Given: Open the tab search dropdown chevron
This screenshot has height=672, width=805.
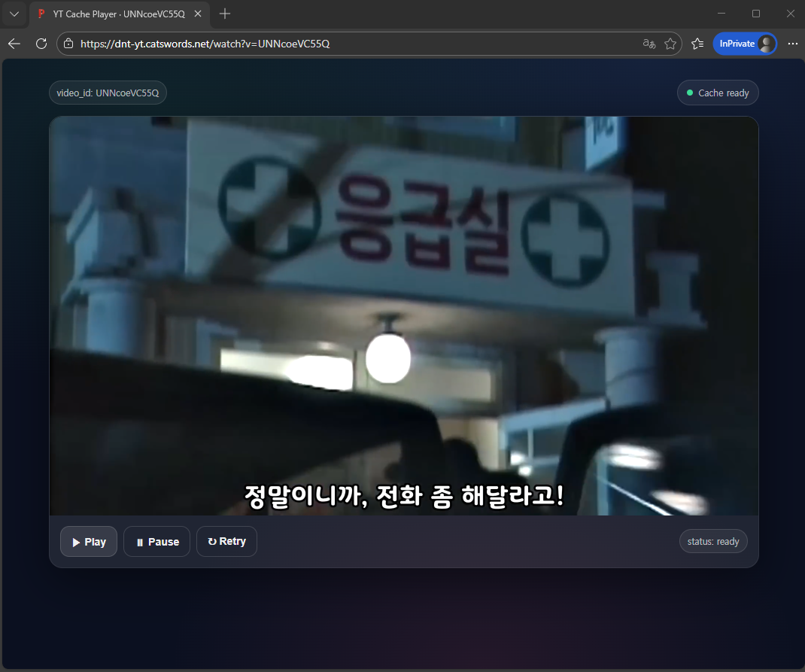Looking at the screenshot, I should pyautogui.click(x=14, y=14).
